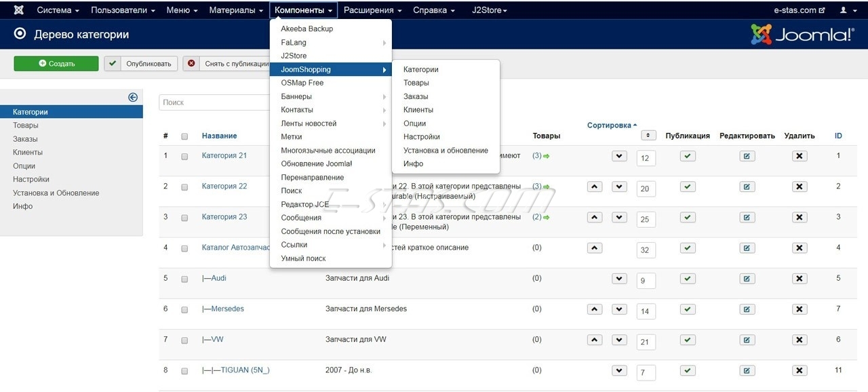Open the user account icon menu
This screenshot has width=868, height=392.
(848, 10)
